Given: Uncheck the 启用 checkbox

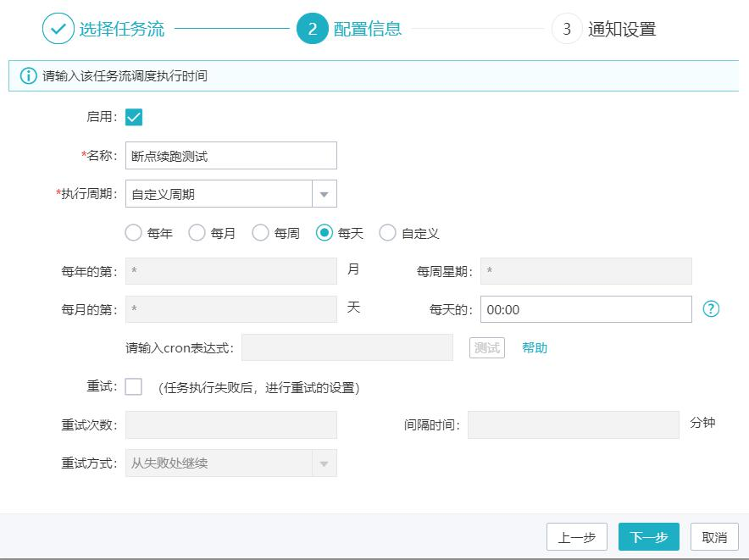Looking at the screenshot, I should [134, 117].
